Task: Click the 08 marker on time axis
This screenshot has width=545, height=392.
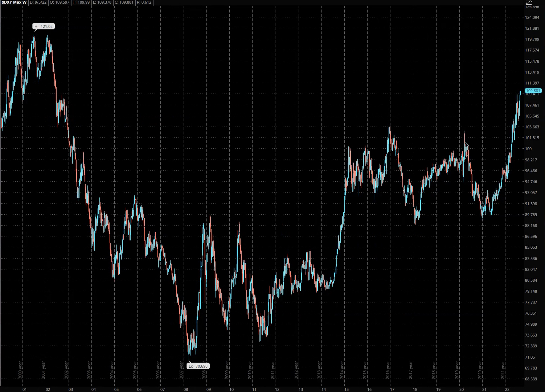Action: (185, 389)
